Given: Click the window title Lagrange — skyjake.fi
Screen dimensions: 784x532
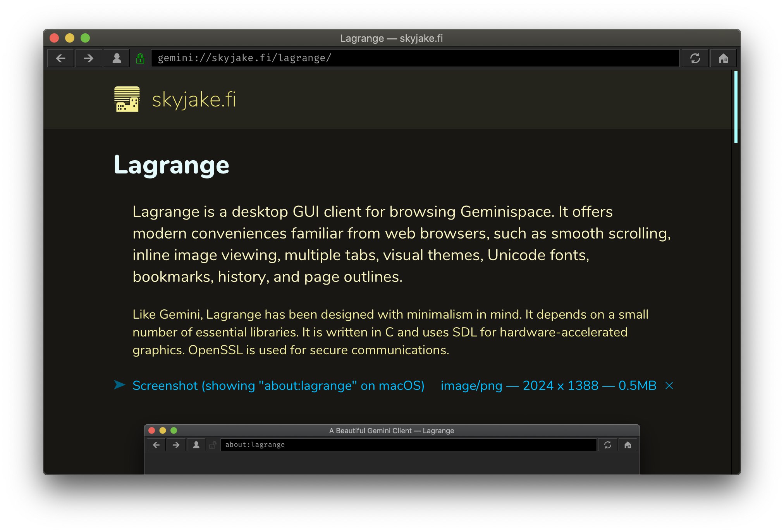Looking at the screenshot, I should click(391, 38).
